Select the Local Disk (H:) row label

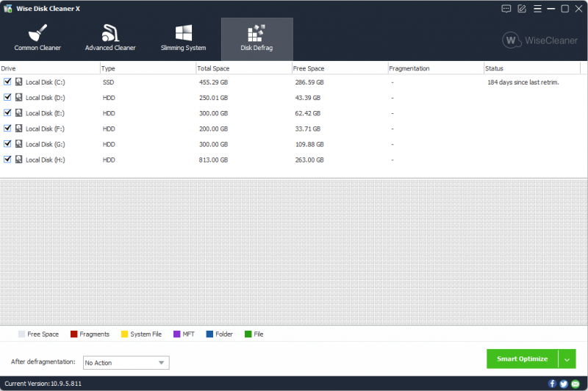pyautogui.click(x=45, y=159)
